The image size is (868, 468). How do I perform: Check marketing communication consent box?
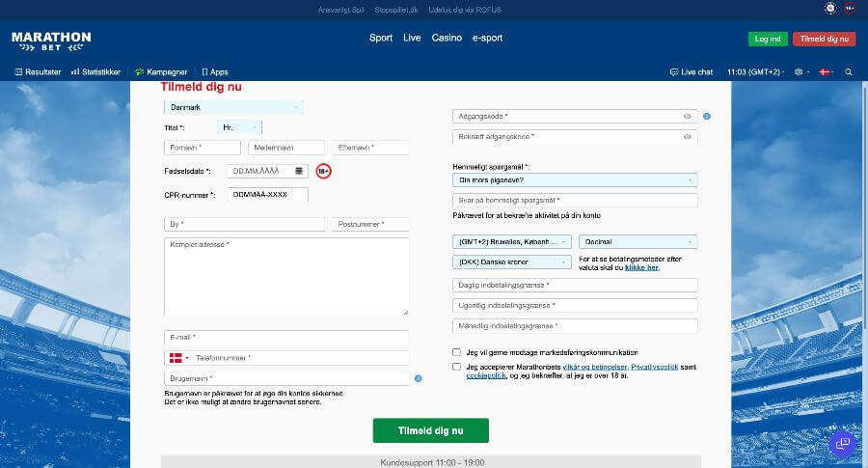click(456, 352)
